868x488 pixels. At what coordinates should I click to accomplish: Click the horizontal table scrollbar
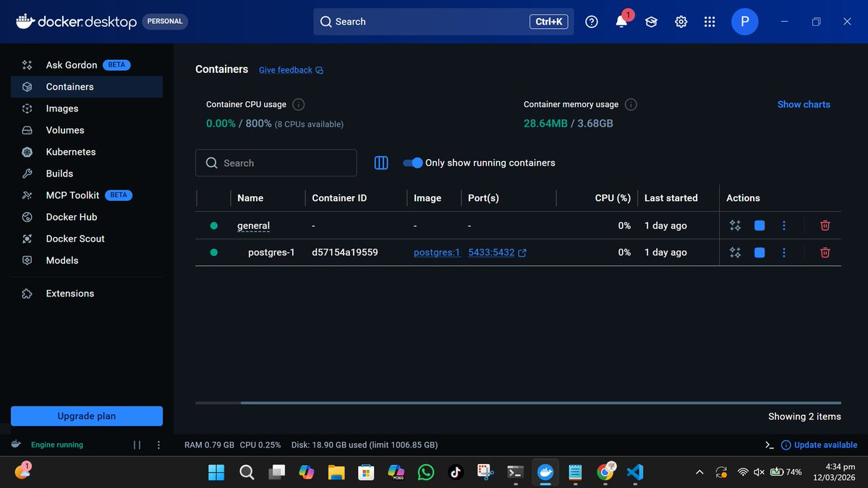point(540,403)
